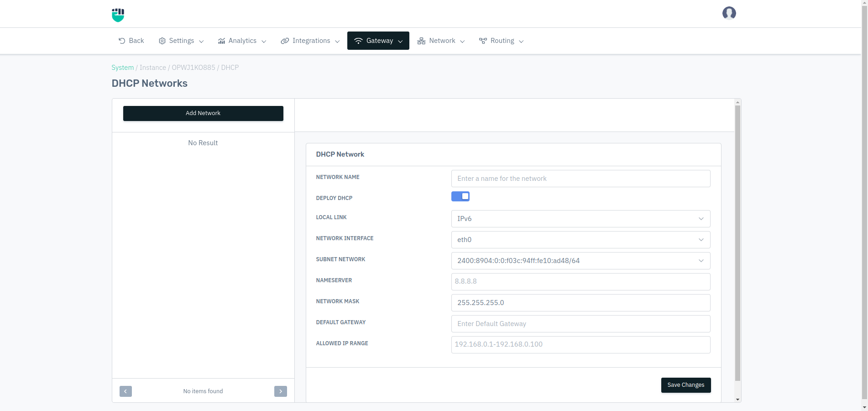Expand Analytics menu chevron
Screen dimensions: 868x411
tap(264, 41)
